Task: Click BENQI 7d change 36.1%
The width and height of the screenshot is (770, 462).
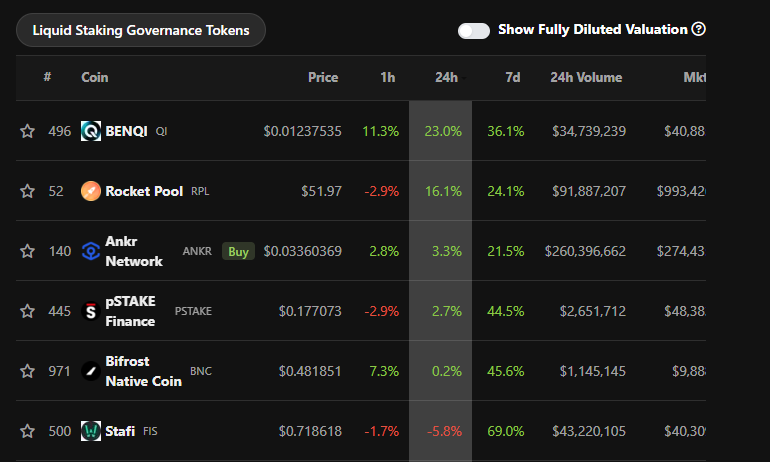Action: coord(505,131)
